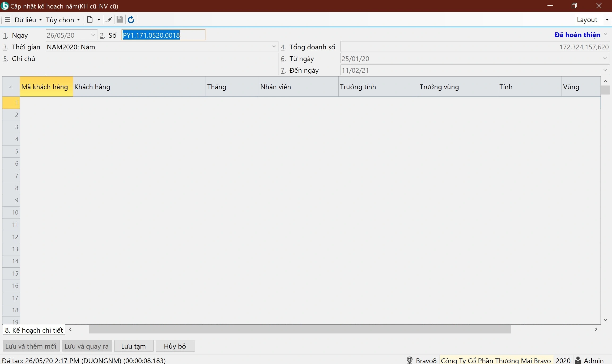This screenshot has height=364, width=612.
Task: Click the new document icon
Action: click(x=90, y=20)
